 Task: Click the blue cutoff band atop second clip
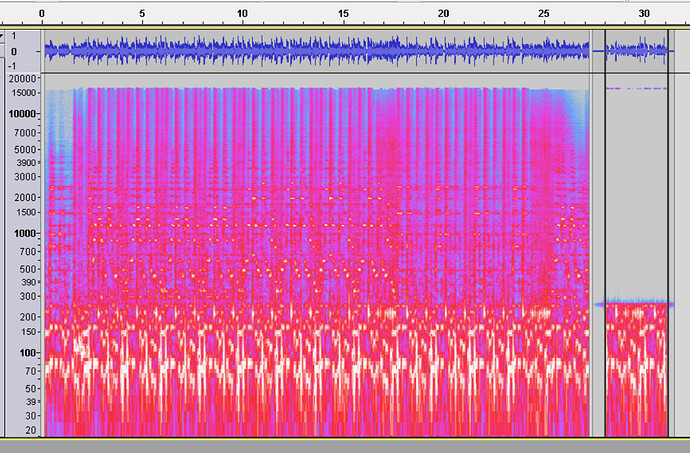tap(636, 303)
